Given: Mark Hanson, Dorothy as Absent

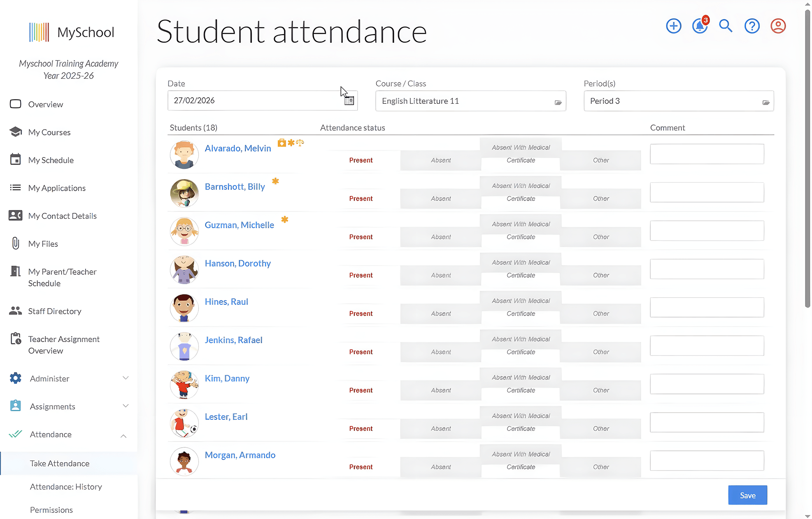Looking at the screenshot, I should pyautogui.click(x=440, y=275).
